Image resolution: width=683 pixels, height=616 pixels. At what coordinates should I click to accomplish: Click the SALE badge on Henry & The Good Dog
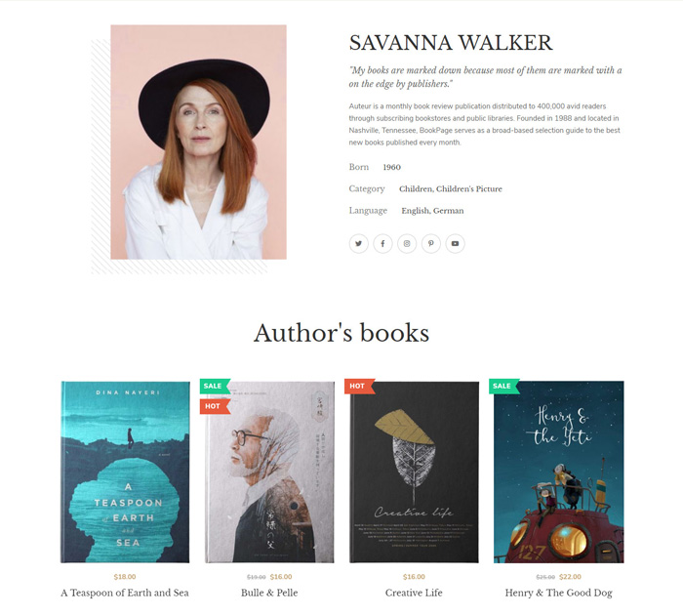(x=504, y=387)
